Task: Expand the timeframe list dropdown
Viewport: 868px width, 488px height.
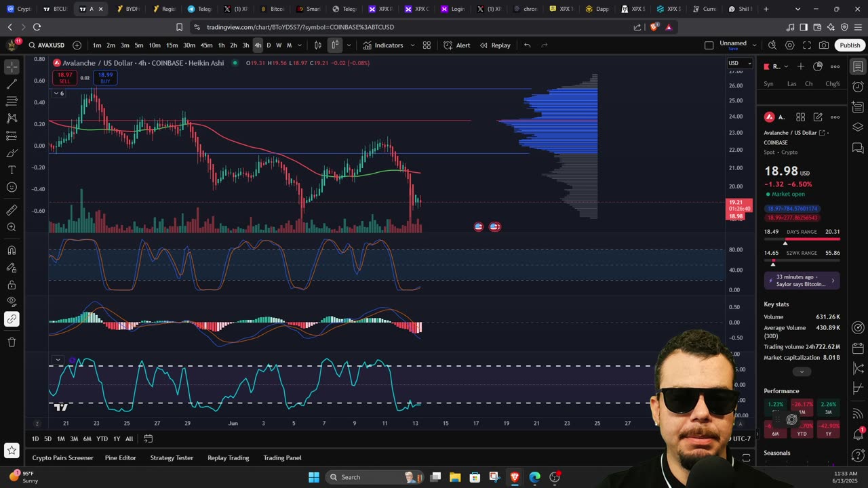Action: coord(300,45)
